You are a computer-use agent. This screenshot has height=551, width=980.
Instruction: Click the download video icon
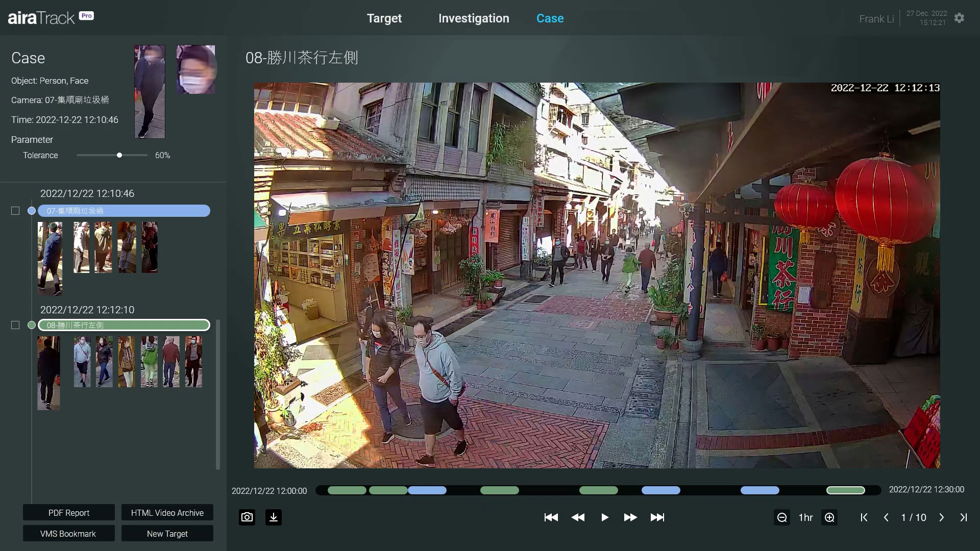click(274, 517)
